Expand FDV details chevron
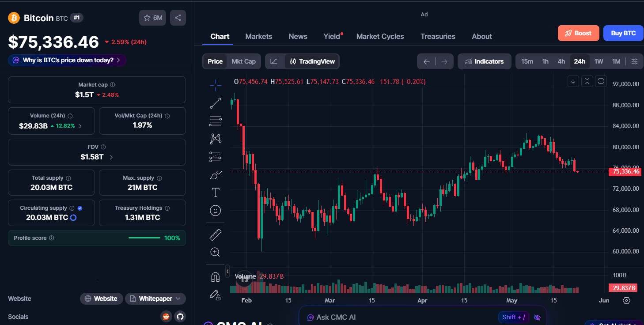The width and height of the screenshot is (644, 325). click(x=111, y=157)
